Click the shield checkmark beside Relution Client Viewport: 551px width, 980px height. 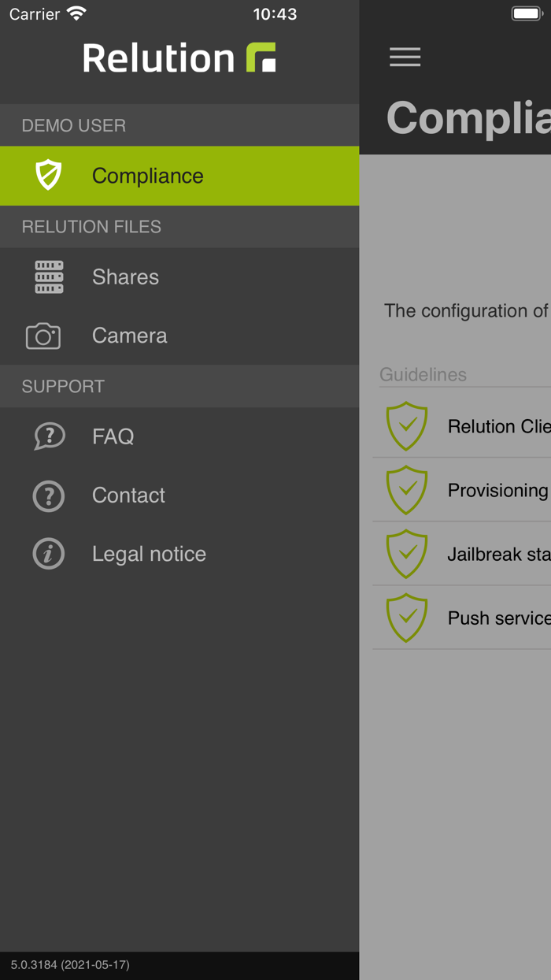coord(407,426)
